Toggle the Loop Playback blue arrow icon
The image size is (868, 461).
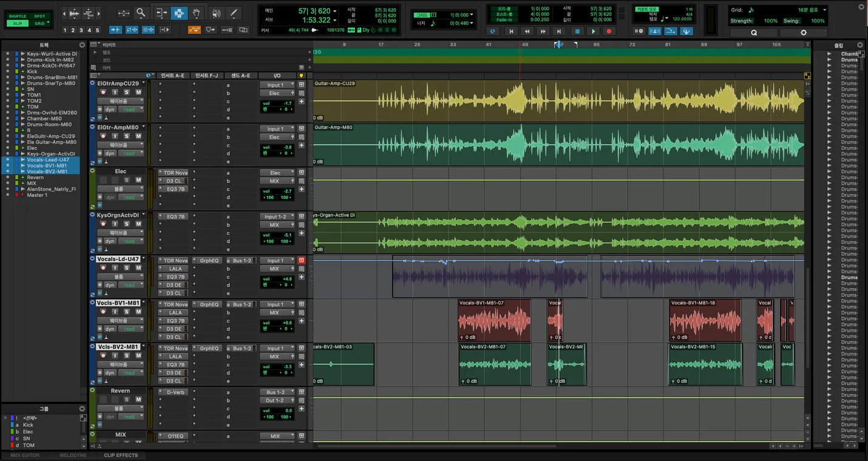point(671,31)
